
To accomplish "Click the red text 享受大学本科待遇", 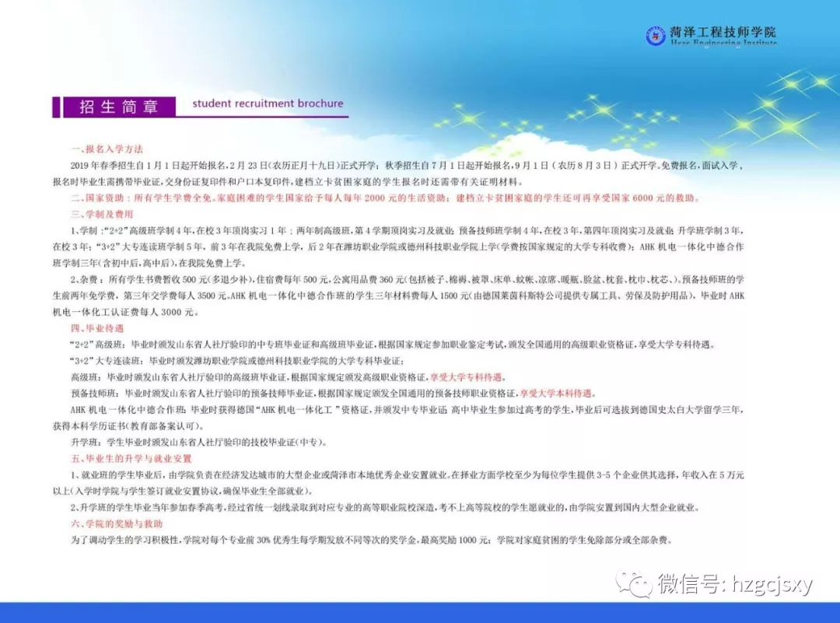I will click(x=556, y=394).
